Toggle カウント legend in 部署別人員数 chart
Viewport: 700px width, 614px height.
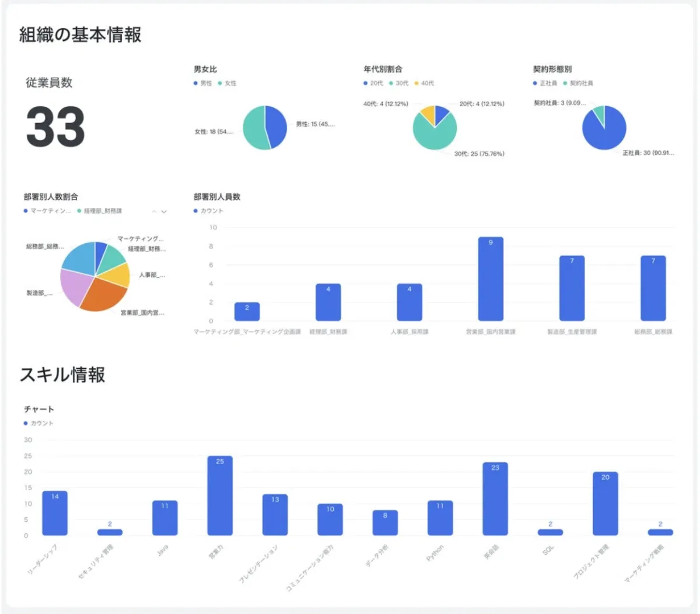(x=211, y=211)
